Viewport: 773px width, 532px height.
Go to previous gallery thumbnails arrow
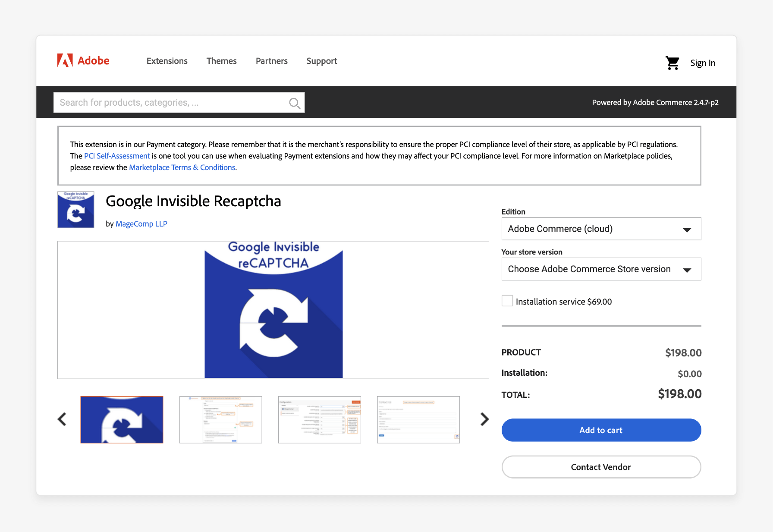(62, 419)
